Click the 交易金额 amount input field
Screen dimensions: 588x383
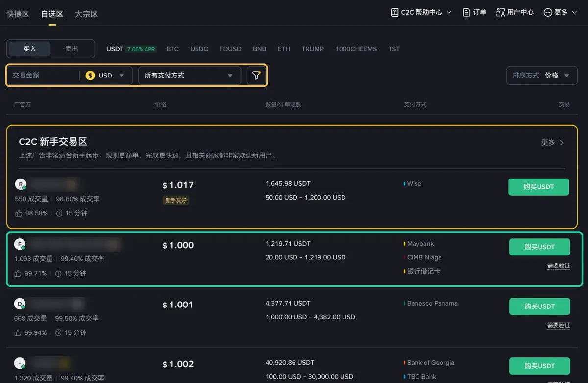pos(43,76)
